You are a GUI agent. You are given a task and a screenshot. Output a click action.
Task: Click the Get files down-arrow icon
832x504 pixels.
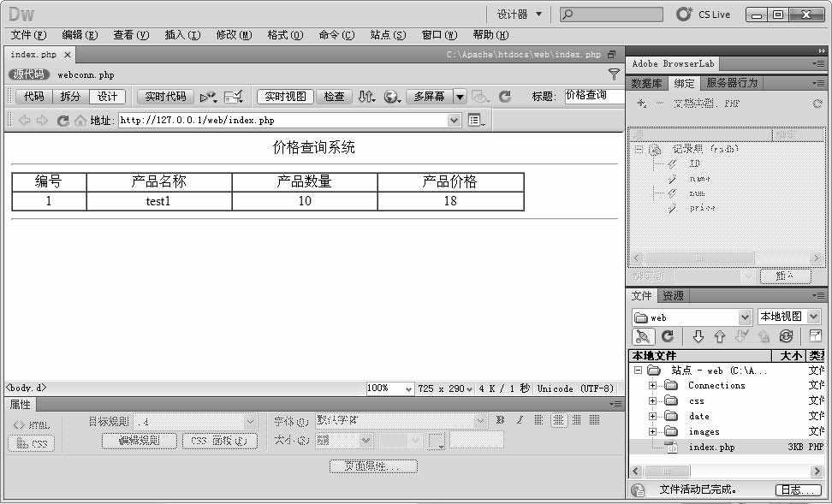click(698, 335)
